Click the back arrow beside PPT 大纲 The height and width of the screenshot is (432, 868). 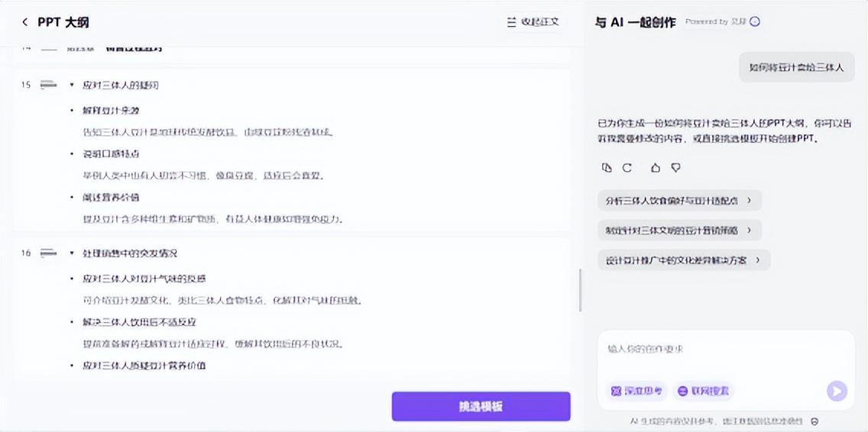[24, 22]
